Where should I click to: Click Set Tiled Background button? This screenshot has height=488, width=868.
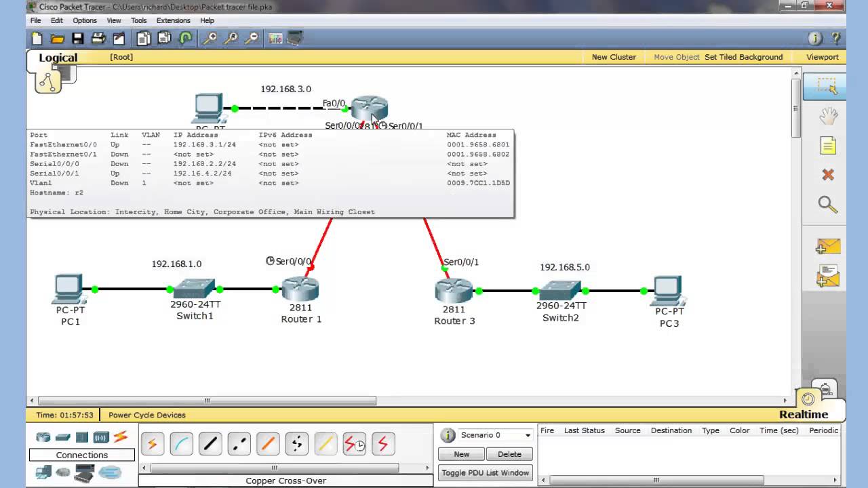pyautogui.click(x=743, y=57)
